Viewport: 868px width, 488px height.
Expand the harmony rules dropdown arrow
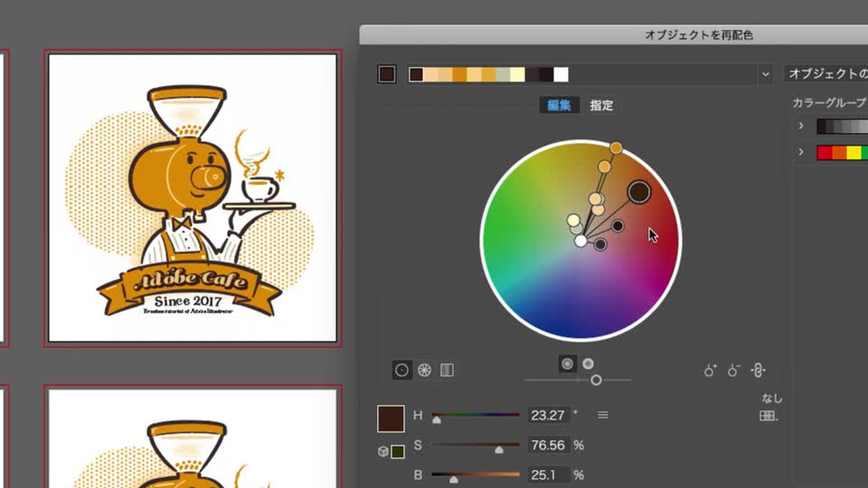tap(765, 74)
